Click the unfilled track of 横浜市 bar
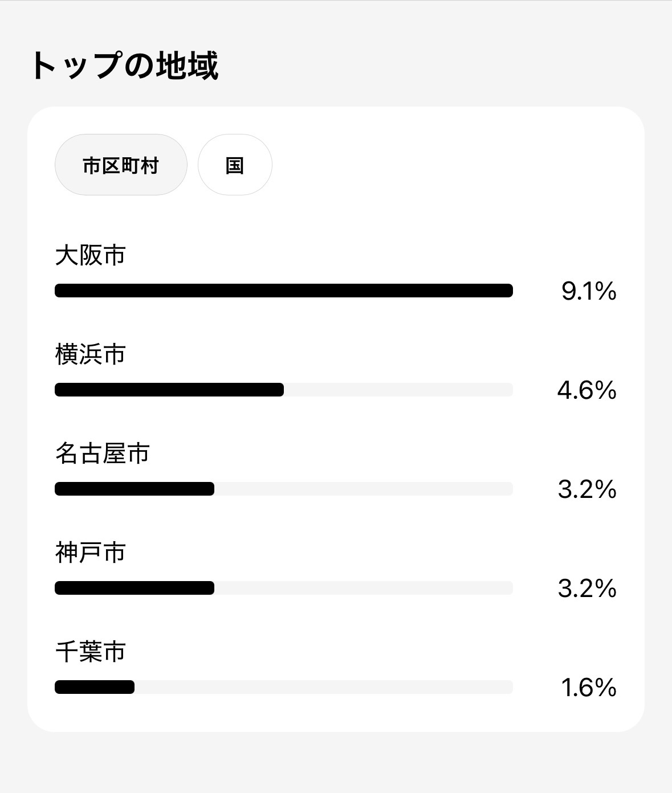This screenshot has width=672, height=793. pyautogui.click(x=398, y=390)
